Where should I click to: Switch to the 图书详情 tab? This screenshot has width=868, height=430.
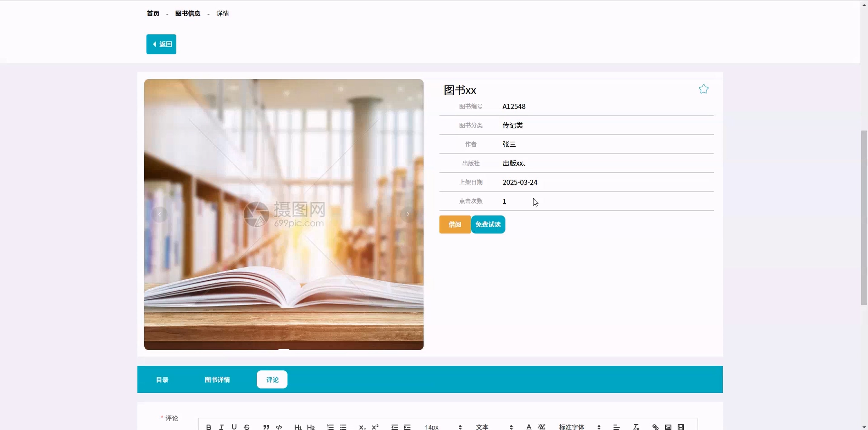pos(217,380)
